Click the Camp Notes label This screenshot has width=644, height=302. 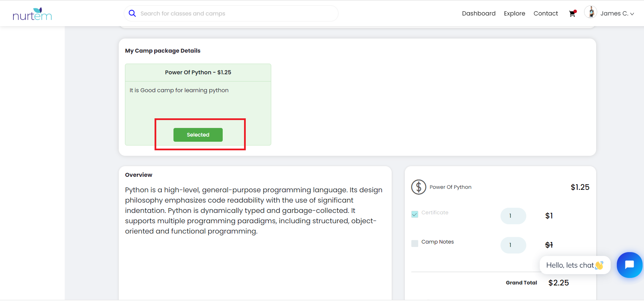click(x=437, y=242)
